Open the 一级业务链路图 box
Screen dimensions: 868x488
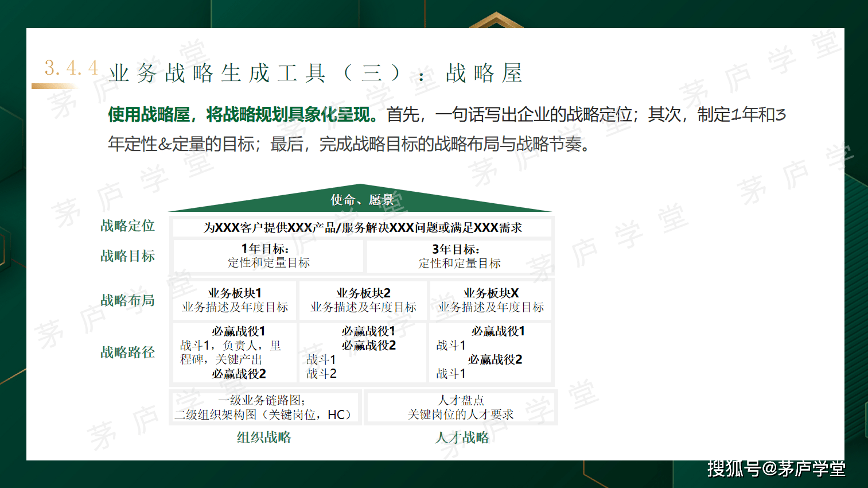click(x=265, y=407)
